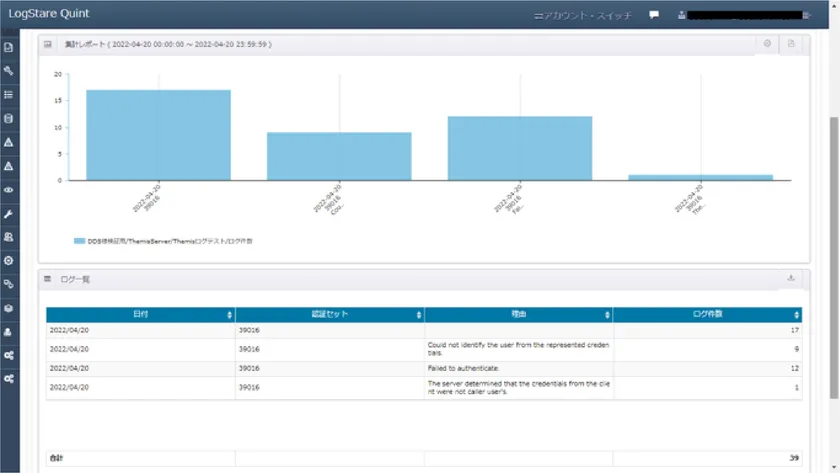
Task: Select the list icon in the left sidebar
Action: point(9,95)
